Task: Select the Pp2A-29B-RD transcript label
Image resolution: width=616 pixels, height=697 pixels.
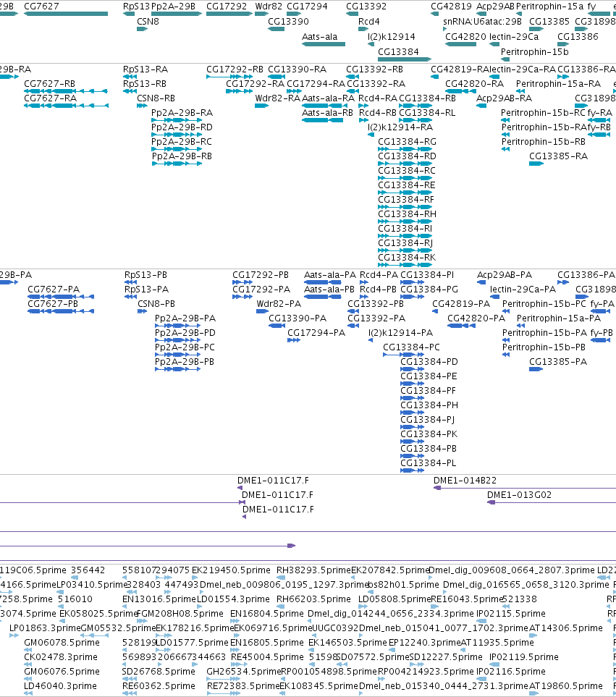Action: (182, 127)
